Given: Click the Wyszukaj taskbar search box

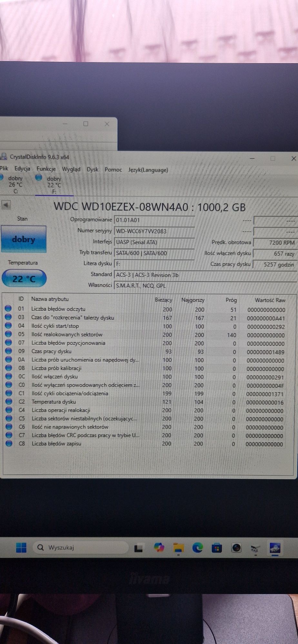Looking at the screenshot, I should (81, 547).
